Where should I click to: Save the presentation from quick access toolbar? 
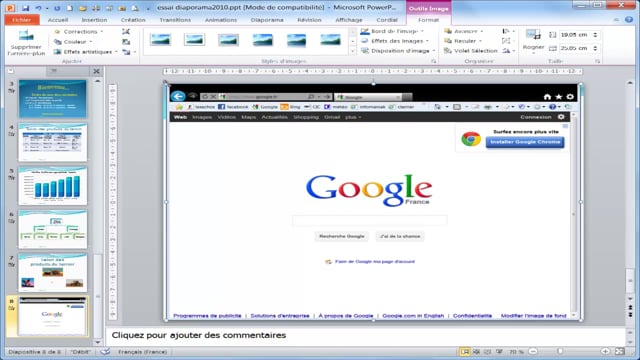(25, 8)
